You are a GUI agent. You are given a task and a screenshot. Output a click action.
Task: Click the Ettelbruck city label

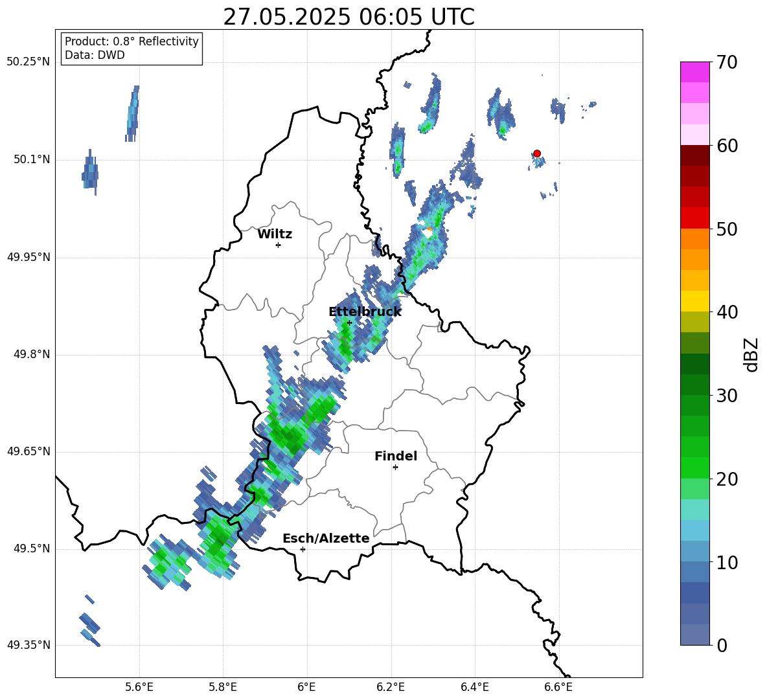tap(365, 312)
